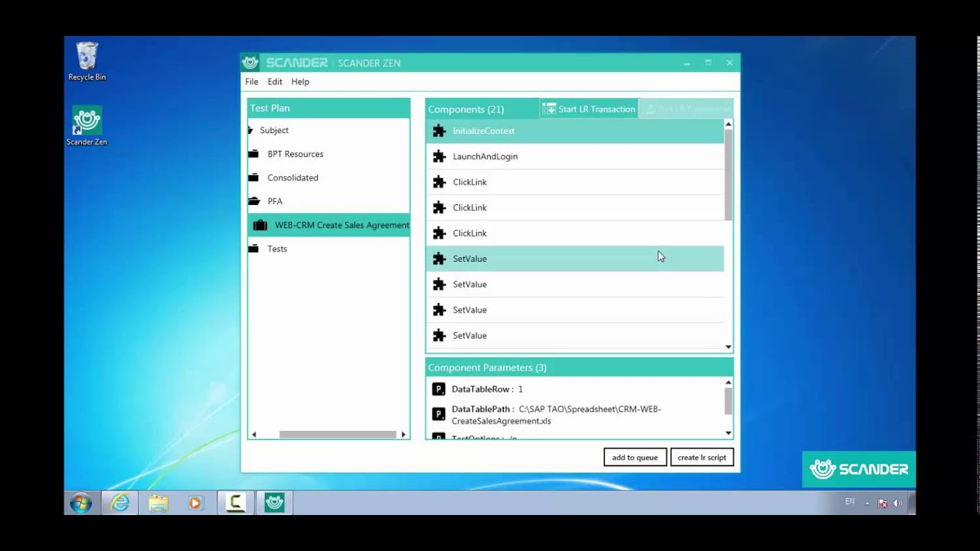Expand the Subject tree node arrow
980x551 pixels.
pyautogui.click(x=250, y=131)
